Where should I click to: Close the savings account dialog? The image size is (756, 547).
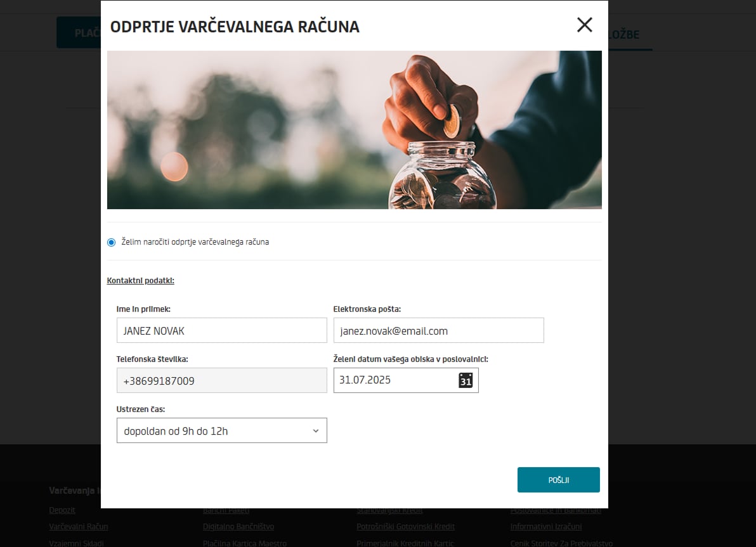pyautogui.click(x=584, y=25)
